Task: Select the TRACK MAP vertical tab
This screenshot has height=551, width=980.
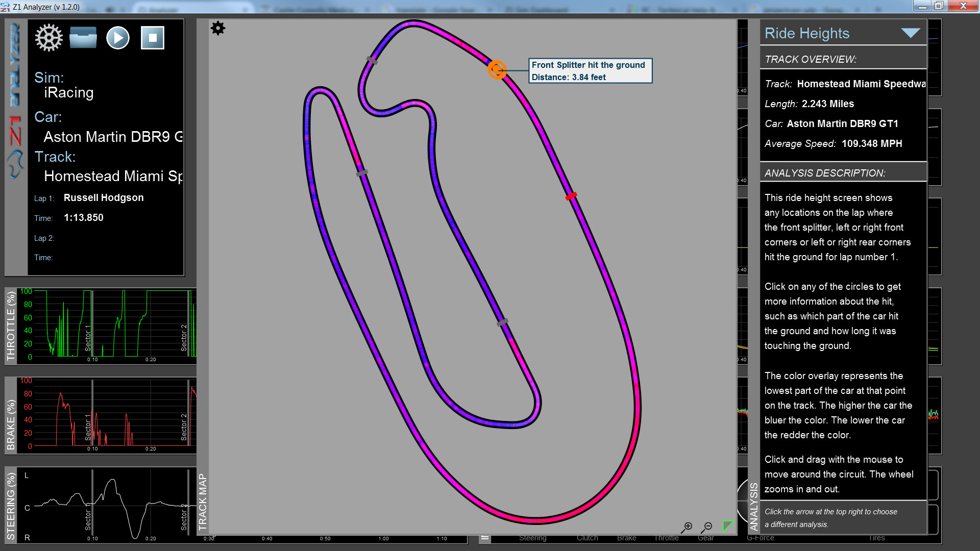Action: pyautogui.click(x=203, y=502)
